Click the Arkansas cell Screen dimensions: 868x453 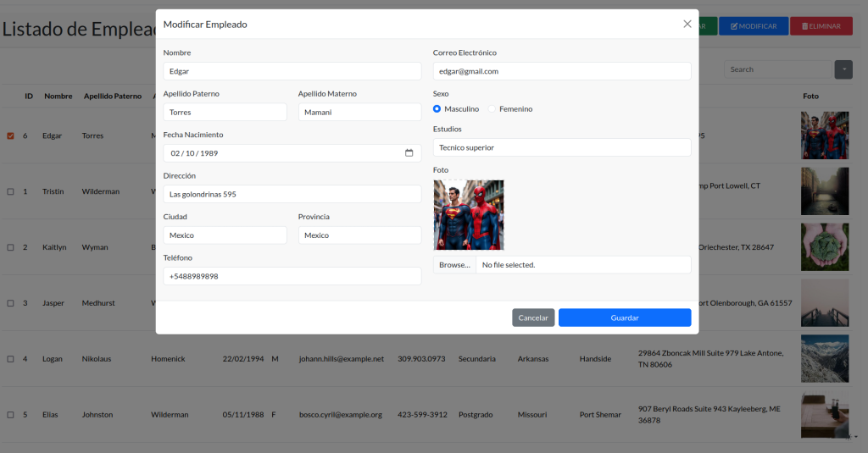(x=533, y=359)
